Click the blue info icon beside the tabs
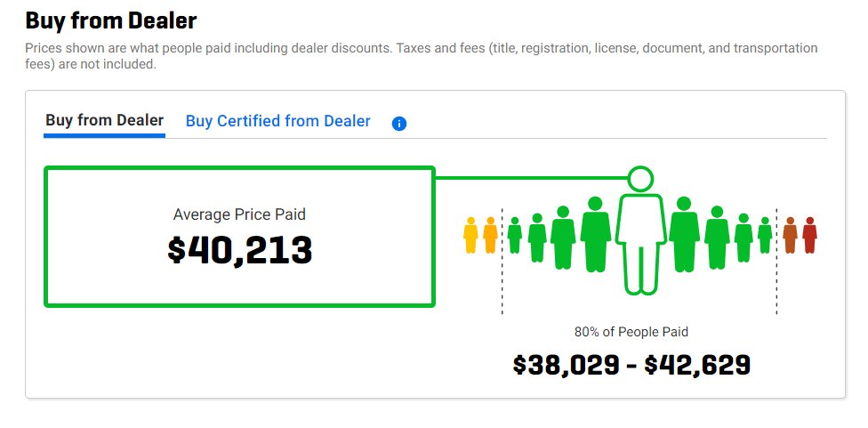 pyautogui.click(x=399, y=124)
